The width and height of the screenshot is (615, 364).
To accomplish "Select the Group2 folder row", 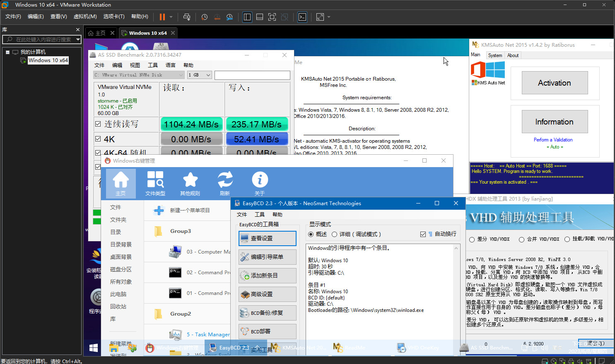I will [187, 314].
